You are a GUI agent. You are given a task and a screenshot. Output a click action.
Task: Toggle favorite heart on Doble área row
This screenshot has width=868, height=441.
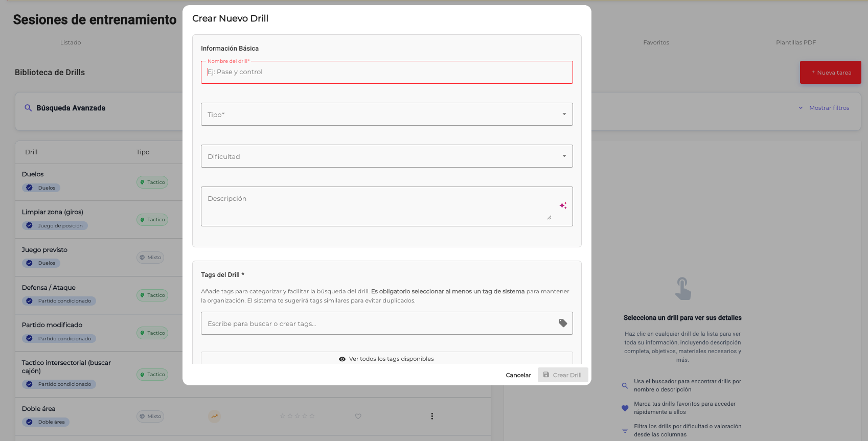358,416
